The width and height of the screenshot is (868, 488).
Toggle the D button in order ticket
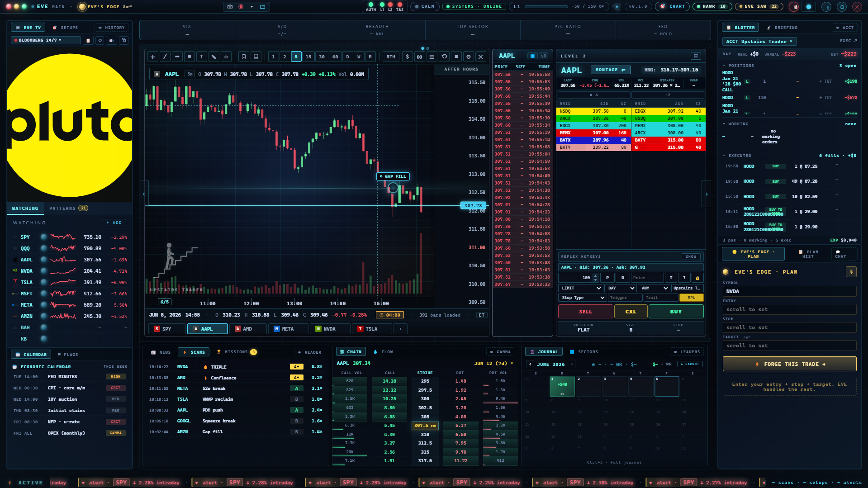click(623, 278)
